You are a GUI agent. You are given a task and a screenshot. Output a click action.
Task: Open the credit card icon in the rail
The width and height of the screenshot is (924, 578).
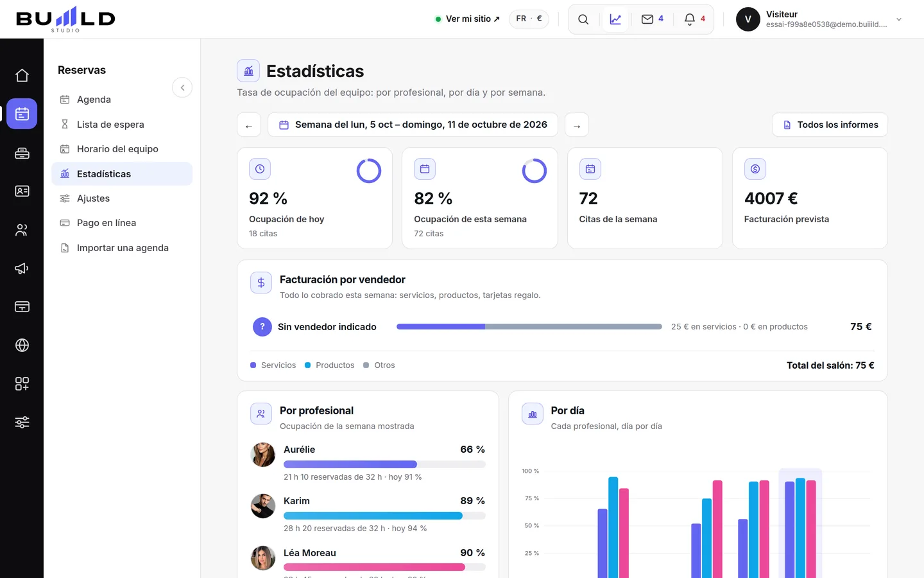22,307
